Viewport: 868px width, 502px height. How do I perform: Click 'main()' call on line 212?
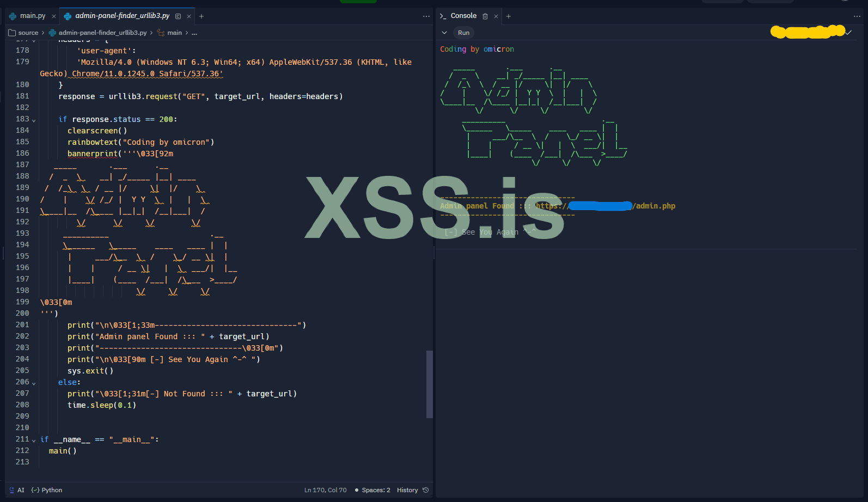[63, 451]
